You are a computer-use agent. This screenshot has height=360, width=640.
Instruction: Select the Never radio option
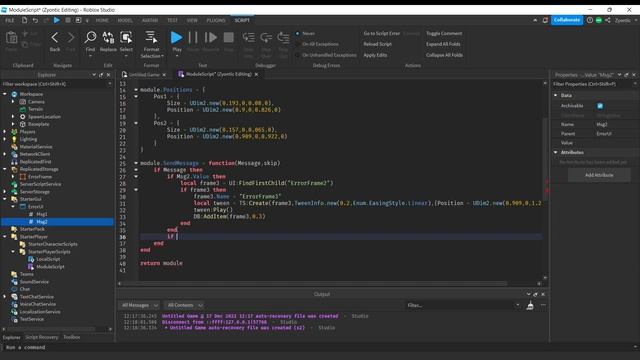[298, 33]
